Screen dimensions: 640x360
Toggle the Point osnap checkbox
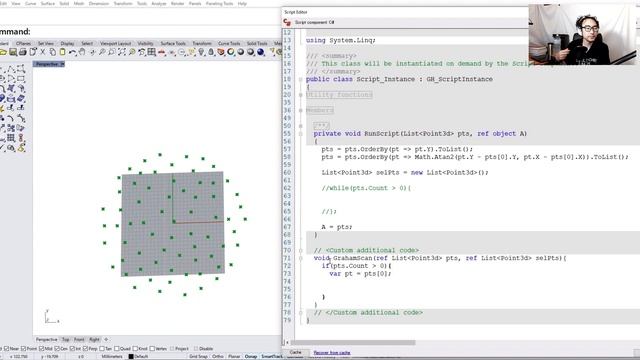(x=23, y=349)
